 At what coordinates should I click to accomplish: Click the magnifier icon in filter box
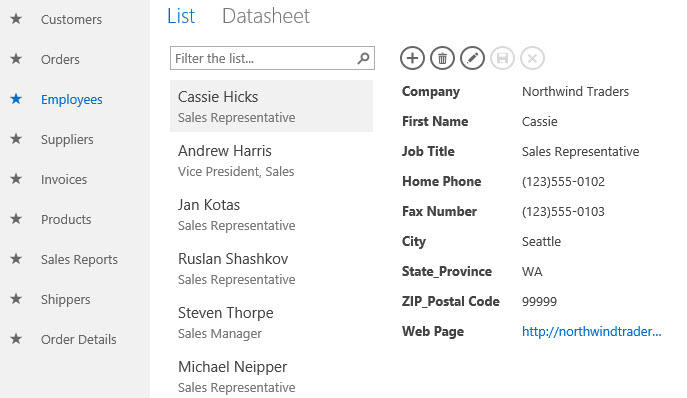[363, 58]
